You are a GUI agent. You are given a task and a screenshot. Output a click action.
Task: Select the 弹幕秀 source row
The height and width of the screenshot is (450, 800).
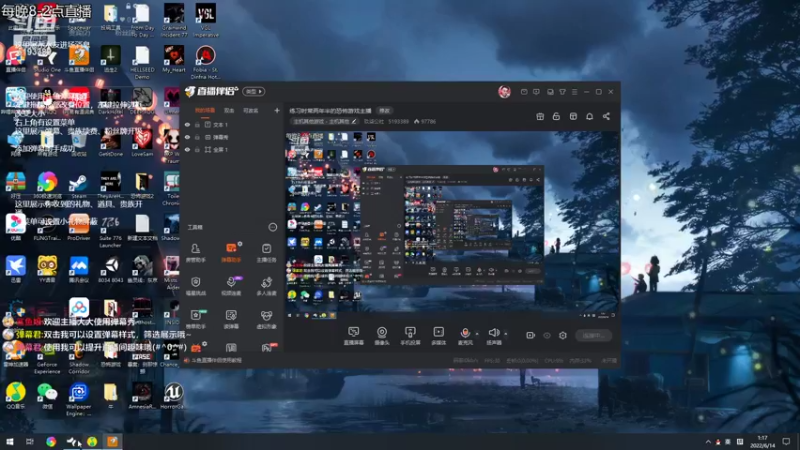pos(232,137)
